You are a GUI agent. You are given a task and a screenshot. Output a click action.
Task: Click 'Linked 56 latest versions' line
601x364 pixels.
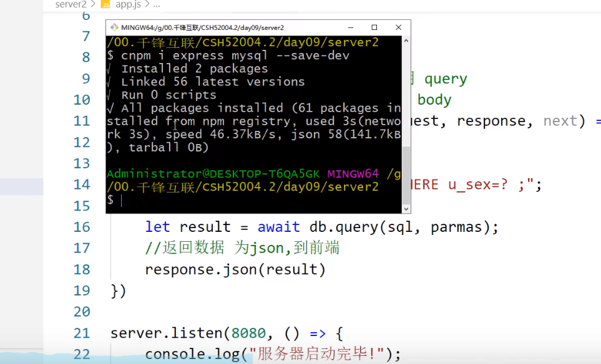click(213, 82)
